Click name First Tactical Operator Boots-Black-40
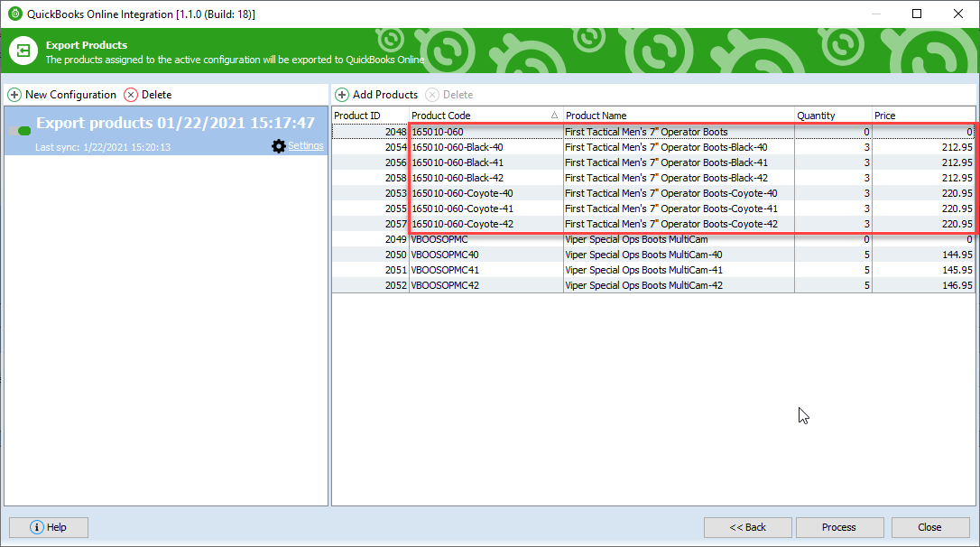 click(666, 147)
